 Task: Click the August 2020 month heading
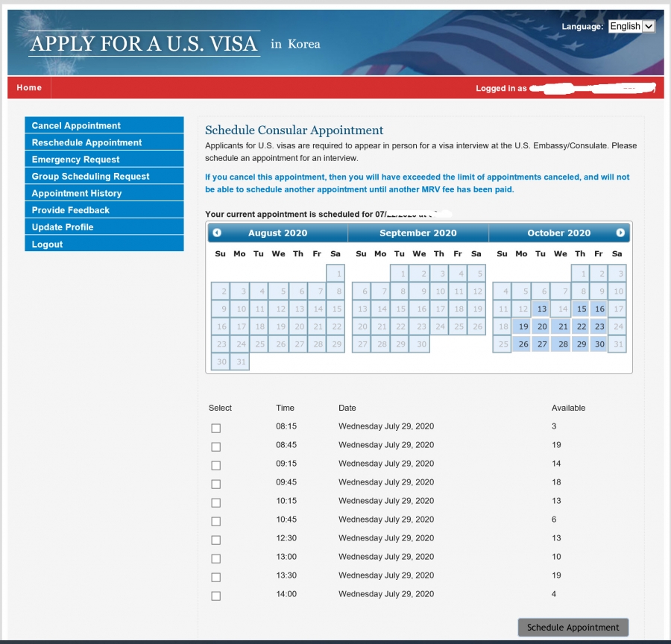tap(278, 233)
